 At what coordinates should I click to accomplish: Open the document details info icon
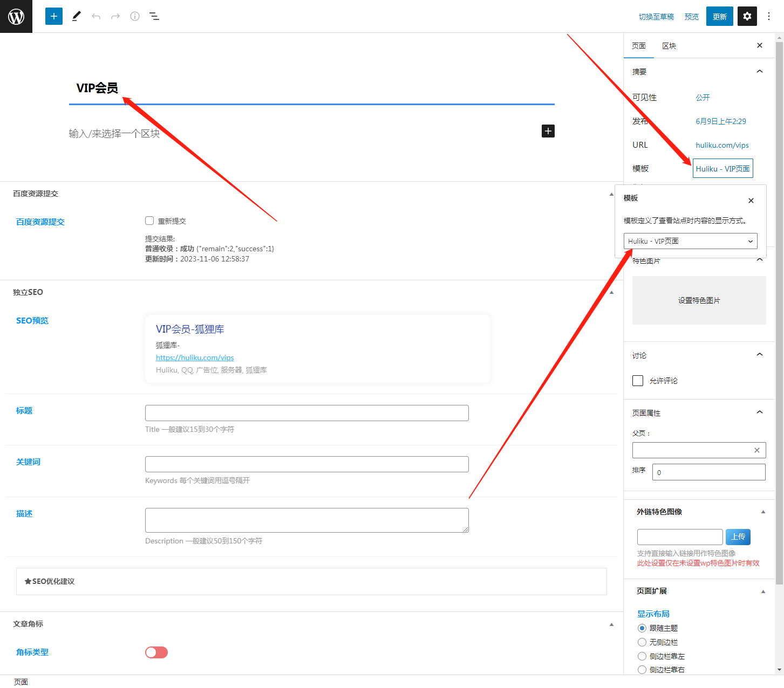[x=135, y=16]
